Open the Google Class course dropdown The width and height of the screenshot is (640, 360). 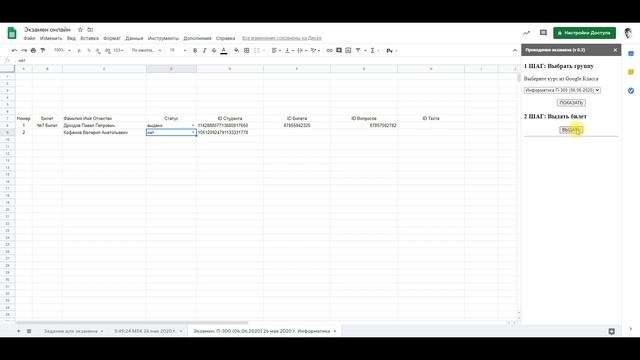click(562, 90)
